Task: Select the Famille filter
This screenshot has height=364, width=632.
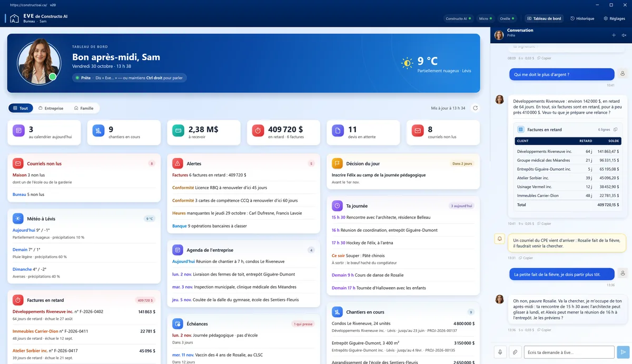Action: (84, 108)
